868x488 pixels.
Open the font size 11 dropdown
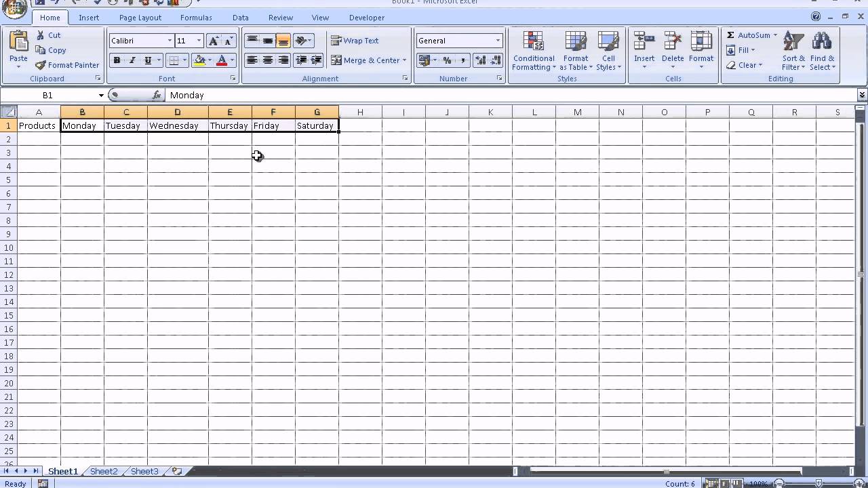pos(199,41)
